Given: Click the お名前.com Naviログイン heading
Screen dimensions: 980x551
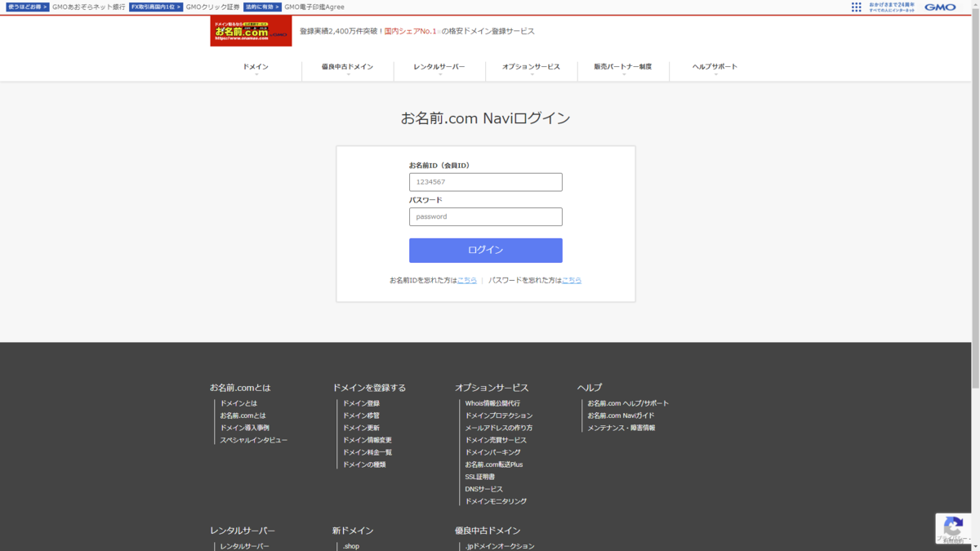Looking at the screenshot, I should click(486, 118).
